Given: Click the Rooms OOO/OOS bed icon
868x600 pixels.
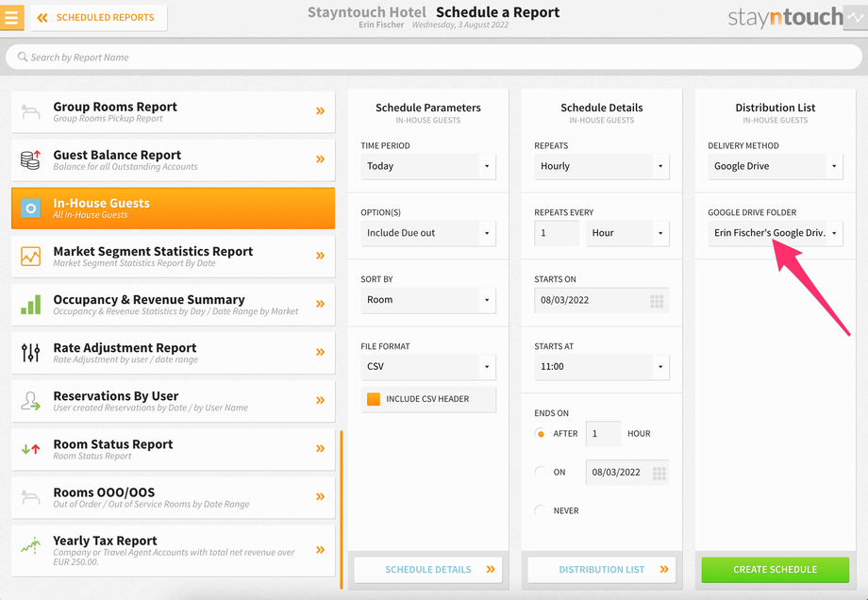Looking at the screenshot, I should click(30, 497).
